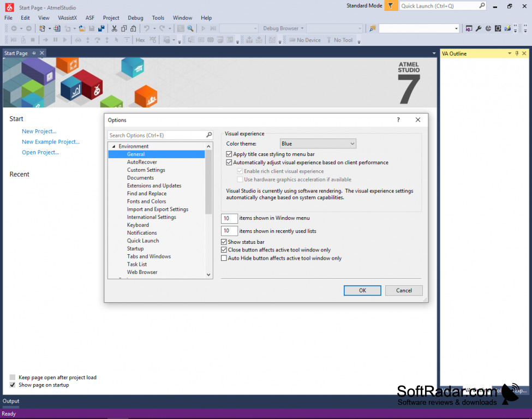Click the Search Options field

[160, 135]
